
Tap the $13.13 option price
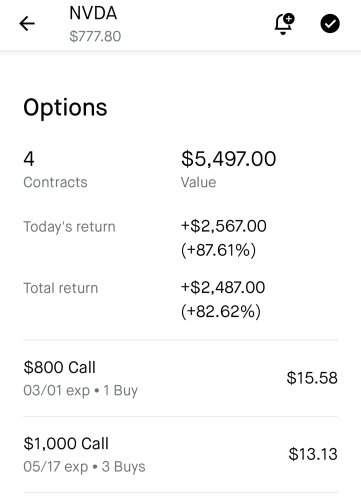[313, 454]
